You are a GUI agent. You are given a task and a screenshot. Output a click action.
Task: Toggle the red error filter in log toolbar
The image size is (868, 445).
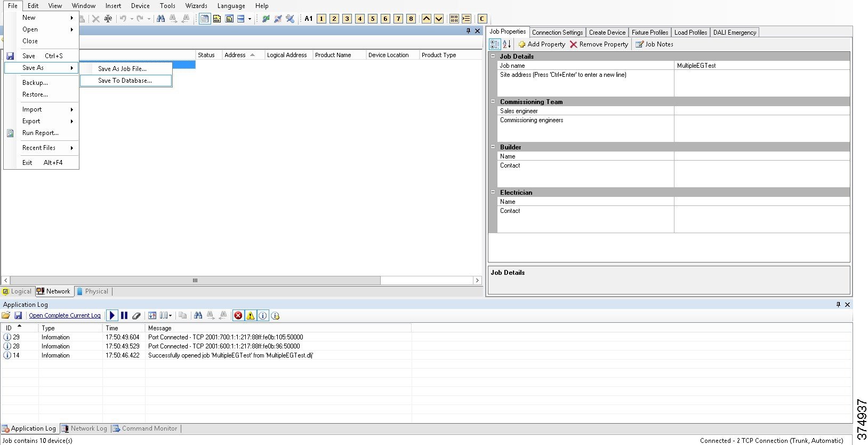[x=238, y=315]
